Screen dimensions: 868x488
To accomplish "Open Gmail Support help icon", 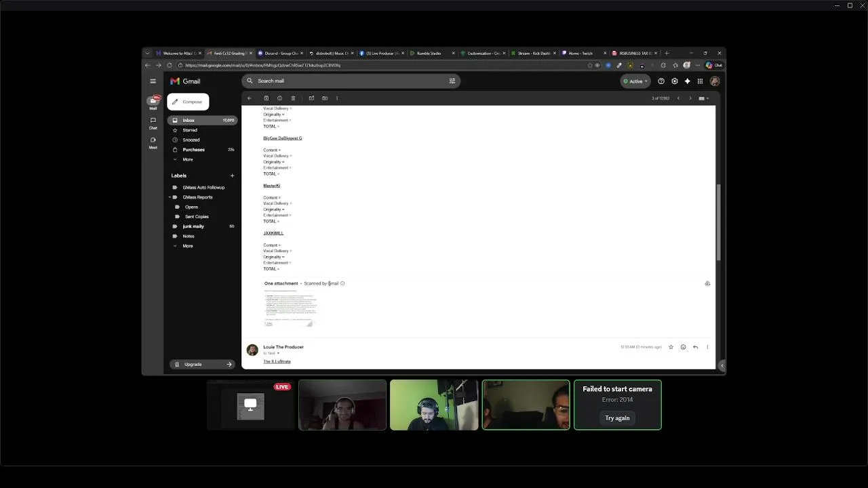I will (x=661, y=81).
